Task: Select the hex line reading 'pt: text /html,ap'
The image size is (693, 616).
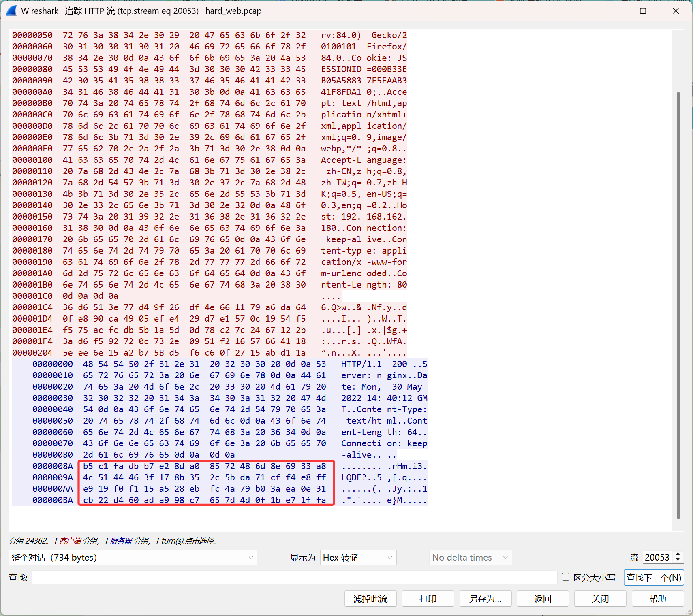Action: pyautogui.click(x=210, y=103)
